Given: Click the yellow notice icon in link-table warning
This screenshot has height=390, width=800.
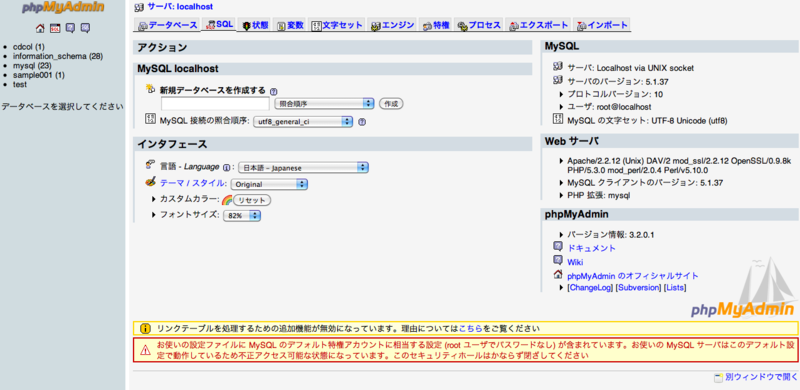Looking at the screenshot, I should pyautogui.click(x=145, y=328).
